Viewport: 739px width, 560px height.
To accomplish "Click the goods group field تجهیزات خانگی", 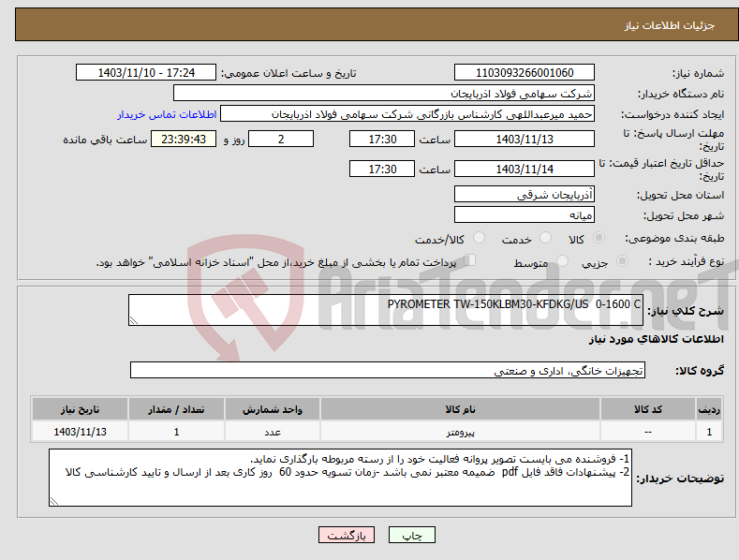I will click(x=388, y=370).
